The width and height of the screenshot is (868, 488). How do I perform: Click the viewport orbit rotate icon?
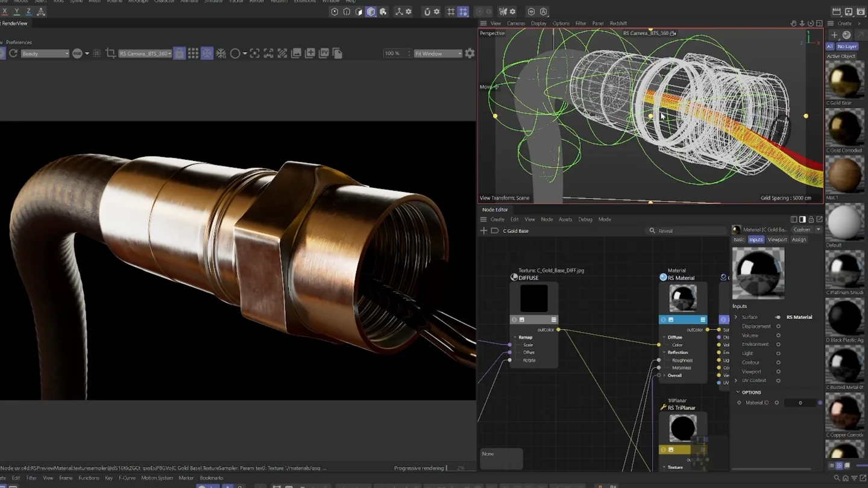(810, 23)
